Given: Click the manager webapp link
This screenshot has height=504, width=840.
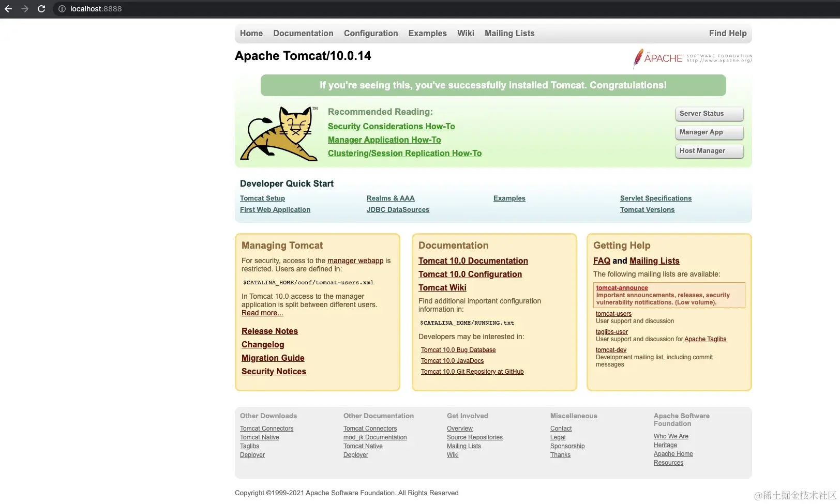Looking at the screenshot, I should [x=355, y=261].
